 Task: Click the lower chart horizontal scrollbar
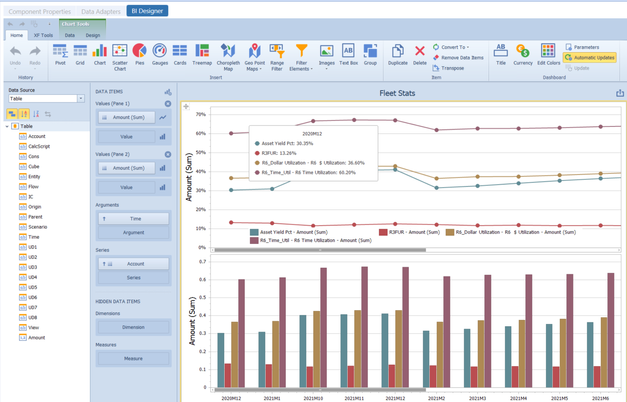(320, 389)
